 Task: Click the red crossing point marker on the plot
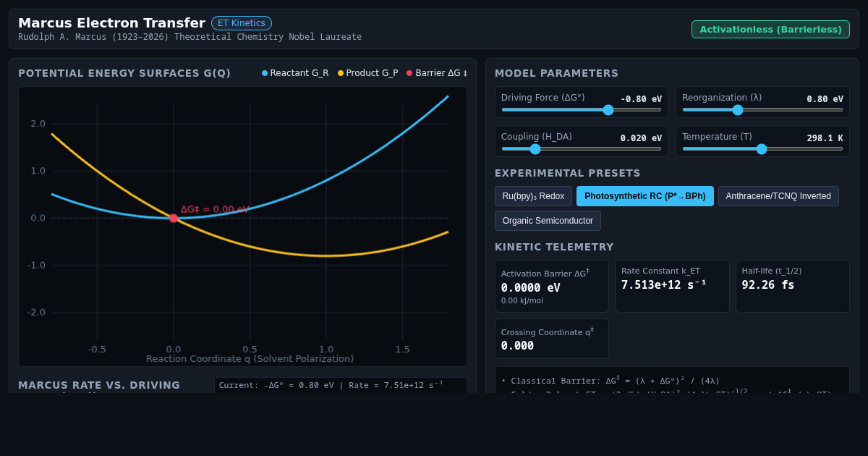[x=174, y=218]
